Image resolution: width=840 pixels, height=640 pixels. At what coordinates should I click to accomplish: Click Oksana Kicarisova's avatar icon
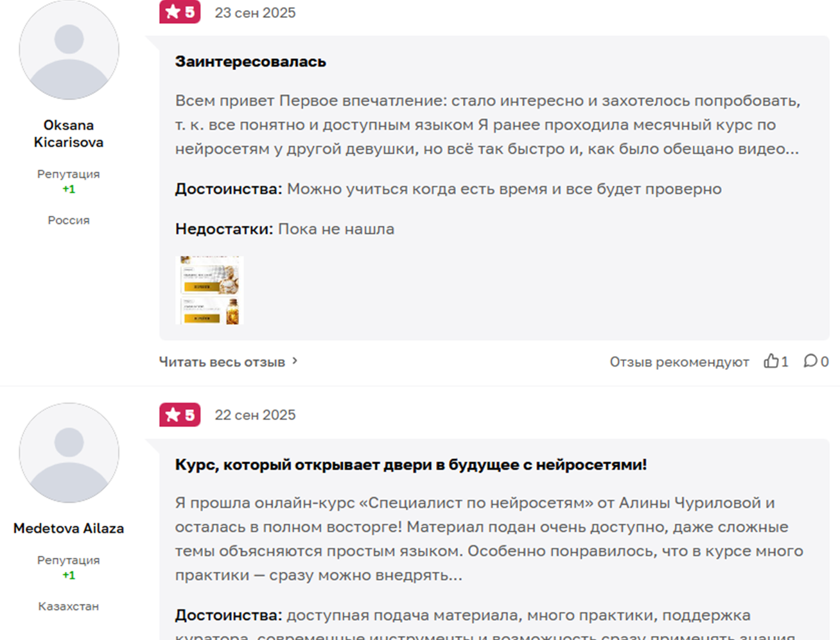[x=69, y=49]
